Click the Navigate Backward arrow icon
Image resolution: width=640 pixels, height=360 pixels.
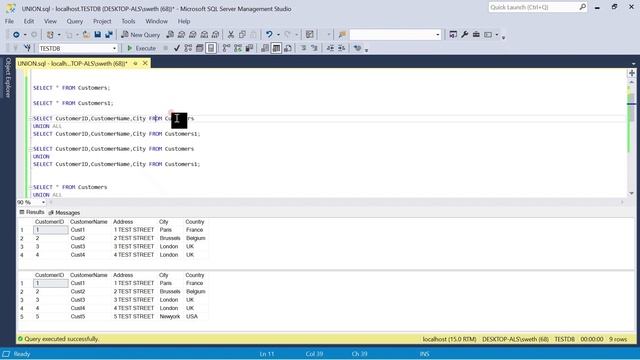point(16,35)
